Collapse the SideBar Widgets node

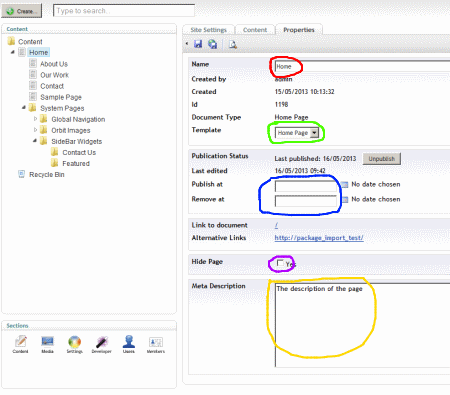[35, 141]
